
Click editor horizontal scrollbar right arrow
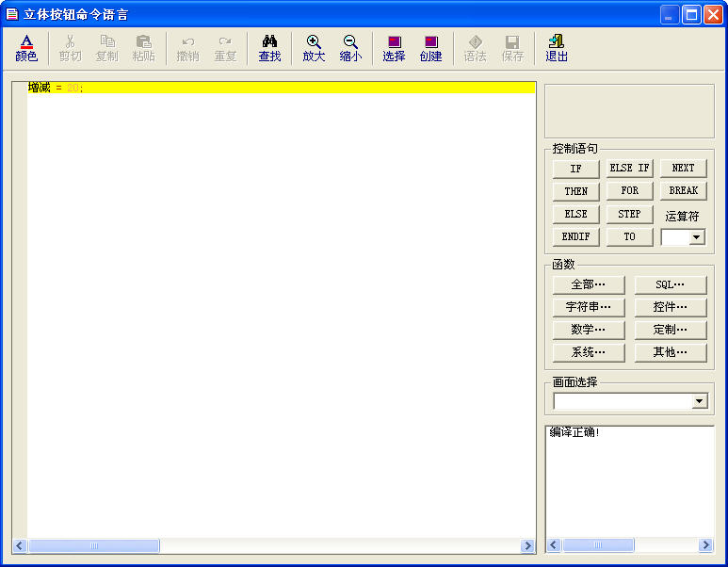point(527,545)
